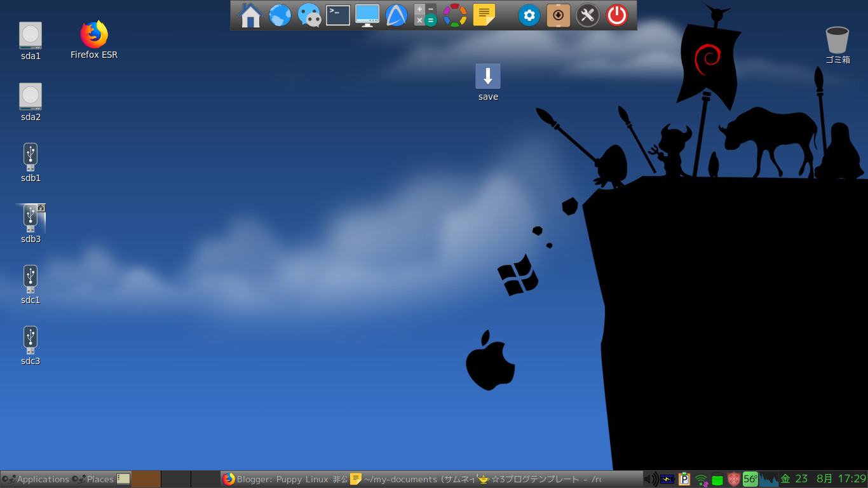Click the speaker volume icon in the tray
This screenshot has height=488, width=868.
coord(651,479)
